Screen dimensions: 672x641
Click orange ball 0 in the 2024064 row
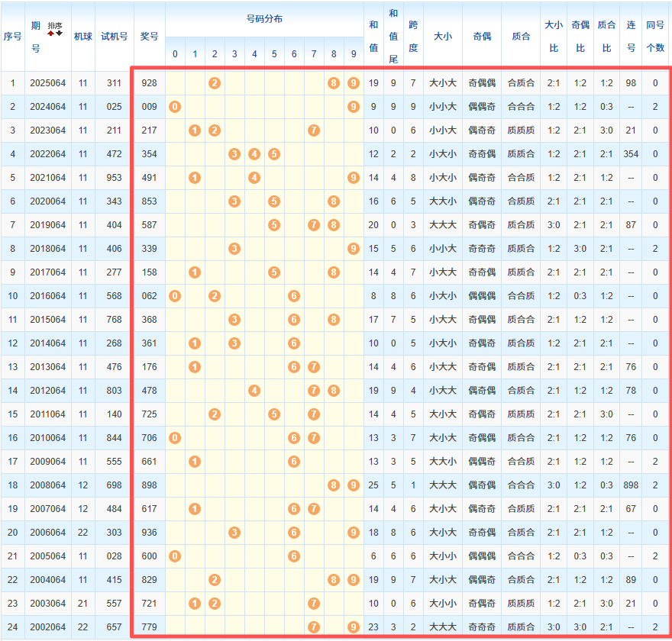click(x=175, y=107)
